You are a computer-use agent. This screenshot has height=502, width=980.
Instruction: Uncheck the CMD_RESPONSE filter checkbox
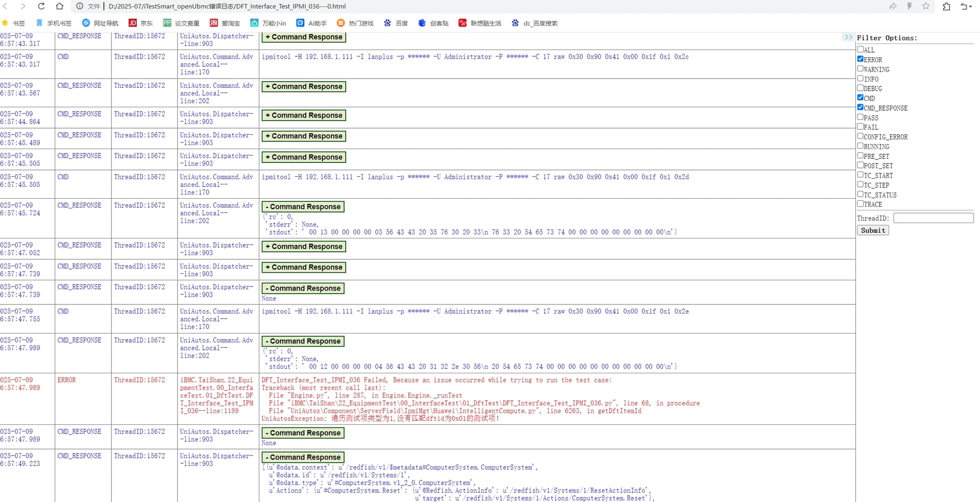(x=860, y=107)
